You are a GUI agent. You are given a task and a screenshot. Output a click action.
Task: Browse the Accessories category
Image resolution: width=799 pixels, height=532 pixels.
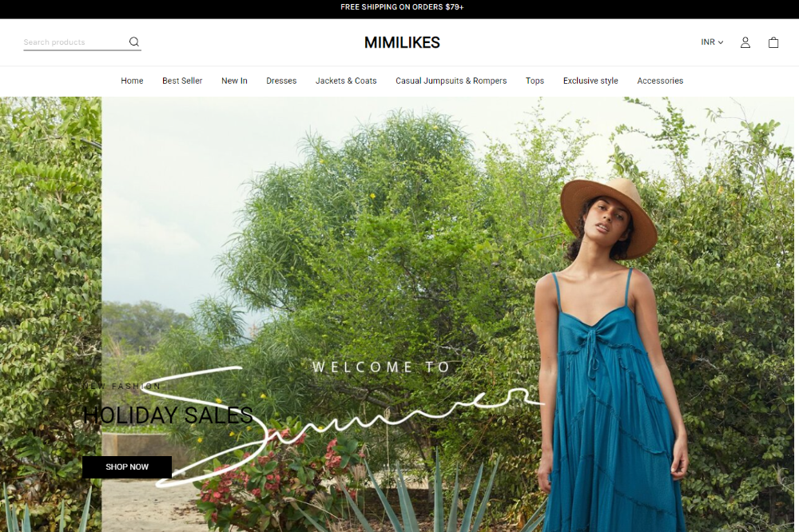[x=660, y=81]
